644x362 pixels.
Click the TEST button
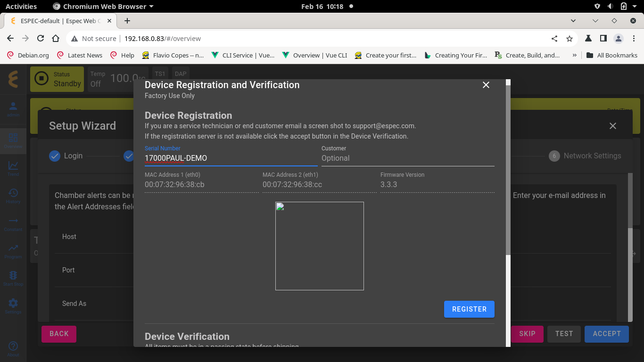[564, 334]
